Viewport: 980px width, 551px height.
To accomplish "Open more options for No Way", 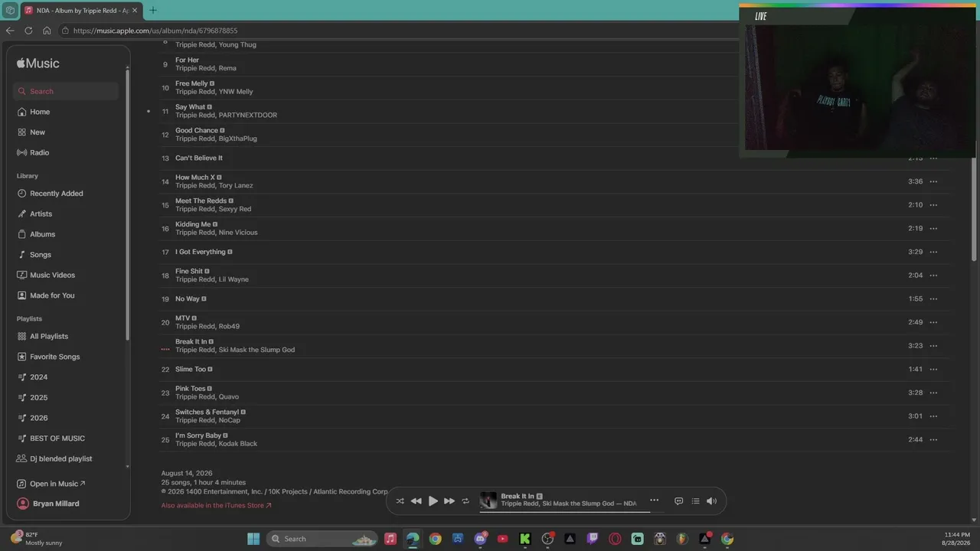I will tap(933, 298).
